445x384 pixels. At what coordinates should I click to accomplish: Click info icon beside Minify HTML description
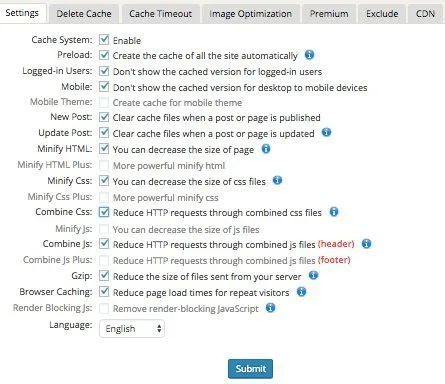coord(266,149)
